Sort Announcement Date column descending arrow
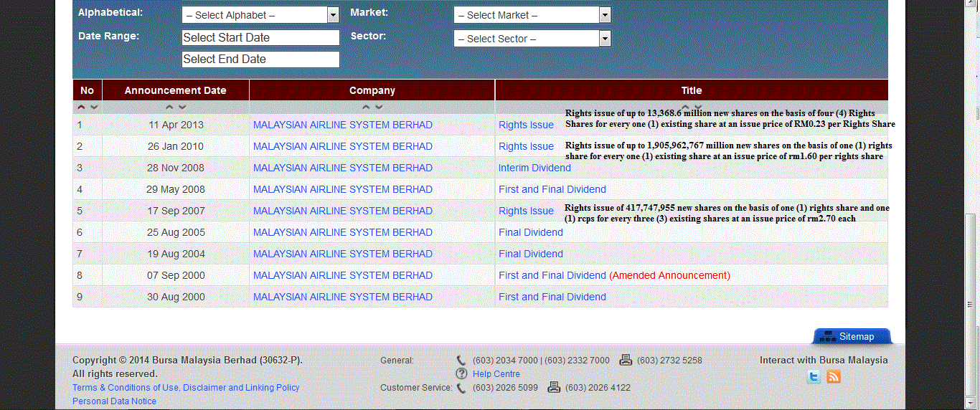The width and height of the screenshot is (980, 410). pyautogui.click(x=182, y=107)
